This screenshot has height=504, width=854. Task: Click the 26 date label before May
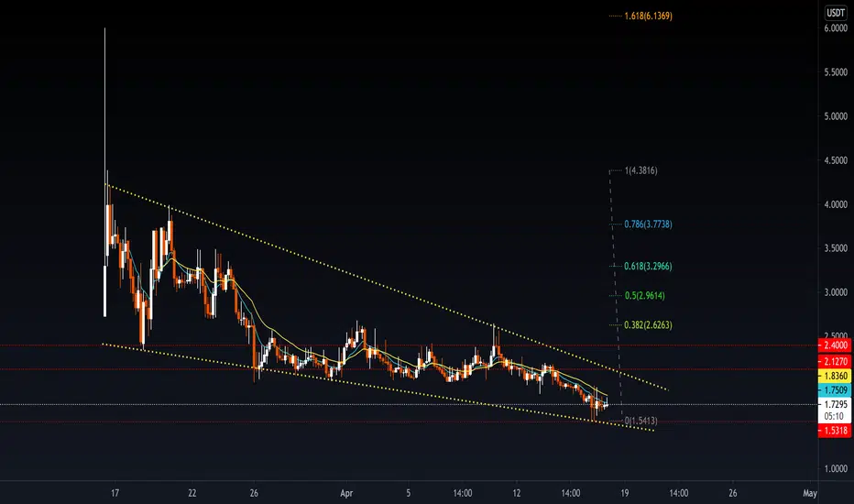tap(732, 493)
